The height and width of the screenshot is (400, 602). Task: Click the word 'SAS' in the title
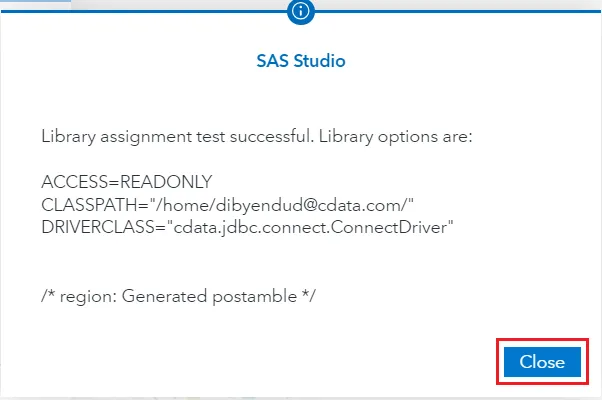(x=272, y=61)
